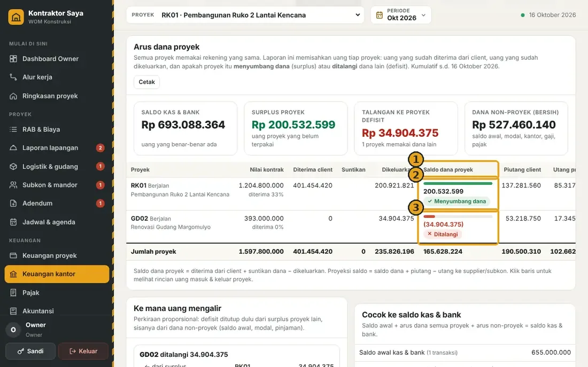This screenshot has height=367, width=588.
Task: Click the total value 165.628.224
Action: (x=443, y=252)
